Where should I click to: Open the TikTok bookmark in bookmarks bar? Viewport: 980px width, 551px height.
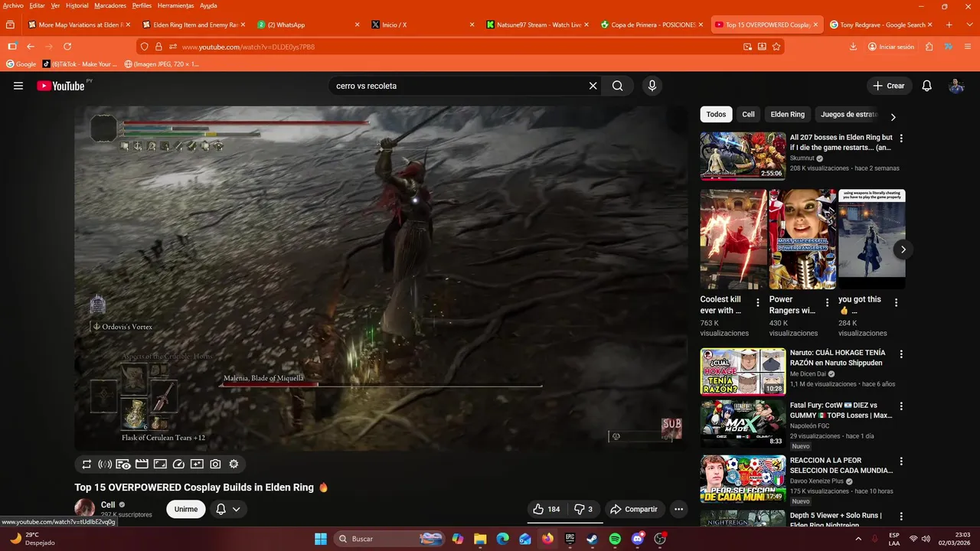pyautogui.click(x=80, y=64)
